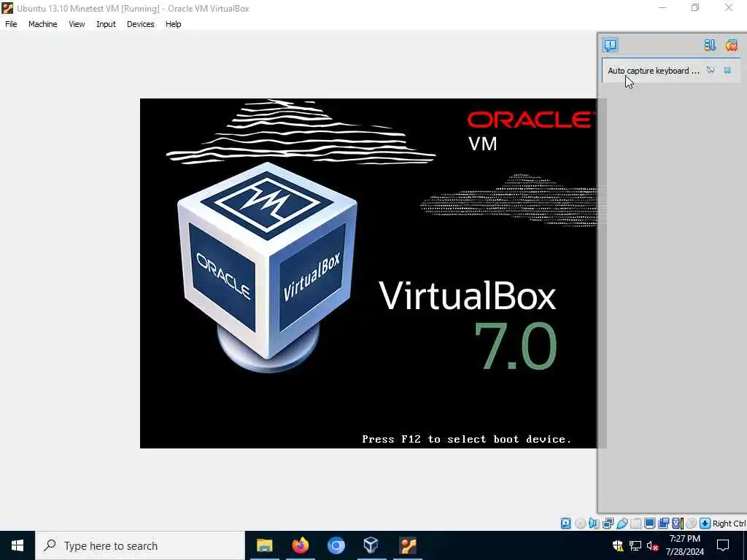Click the overlapping blue squares status icon

tap(663, 524)
